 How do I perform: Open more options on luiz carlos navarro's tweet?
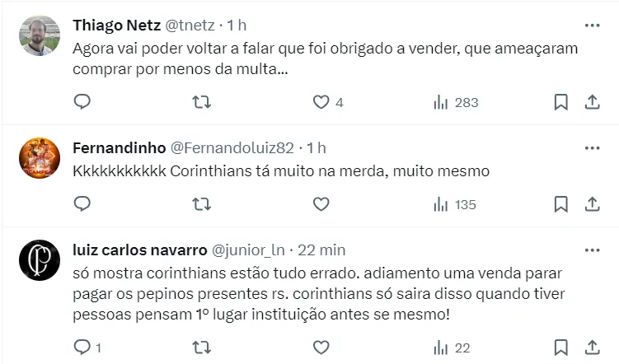[592, 250]
